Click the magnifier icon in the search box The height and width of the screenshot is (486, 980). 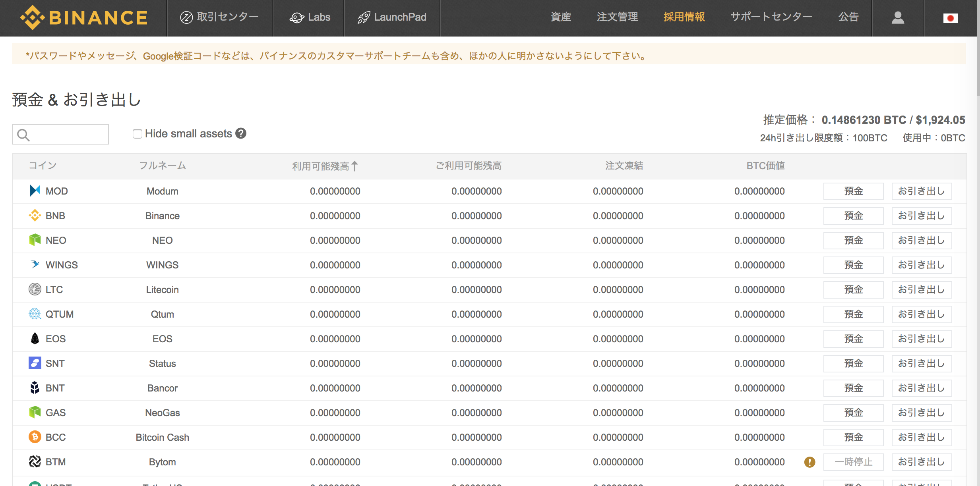(x=23, y=135)
